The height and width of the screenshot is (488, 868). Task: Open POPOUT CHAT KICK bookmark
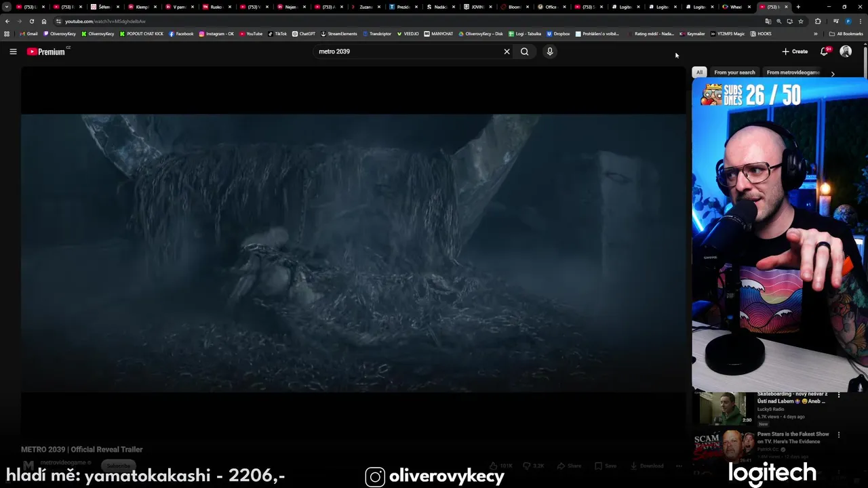pos(142,33)
